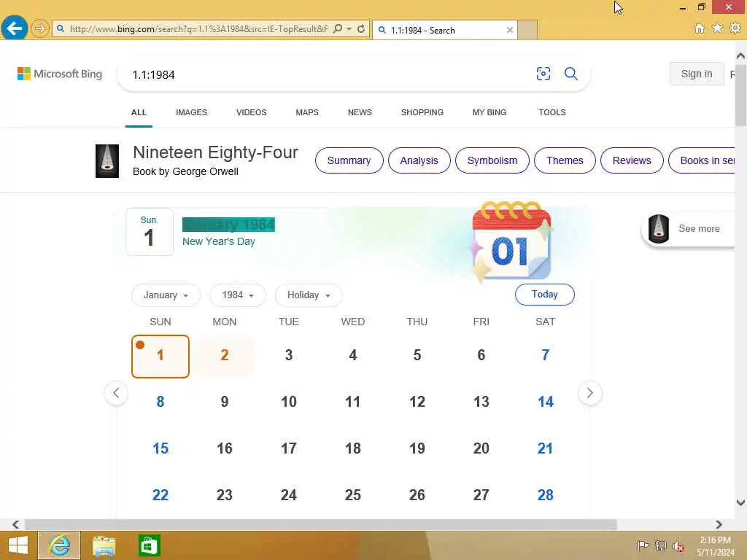Click the calendar 01 illustration
Image resolution: width=747 pixels, height=560 pixels.
511,241
